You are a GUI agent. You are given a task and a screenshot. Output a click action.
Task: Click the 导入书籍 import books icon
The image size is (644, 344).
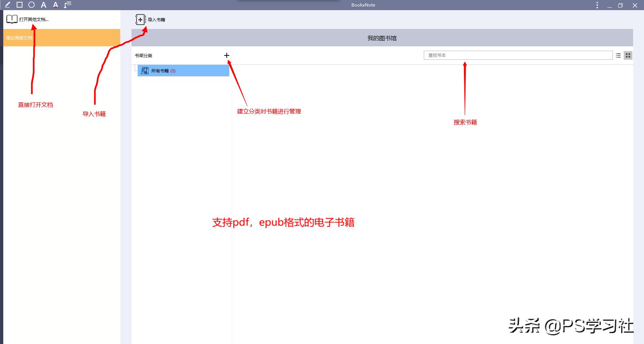(139, 20)
